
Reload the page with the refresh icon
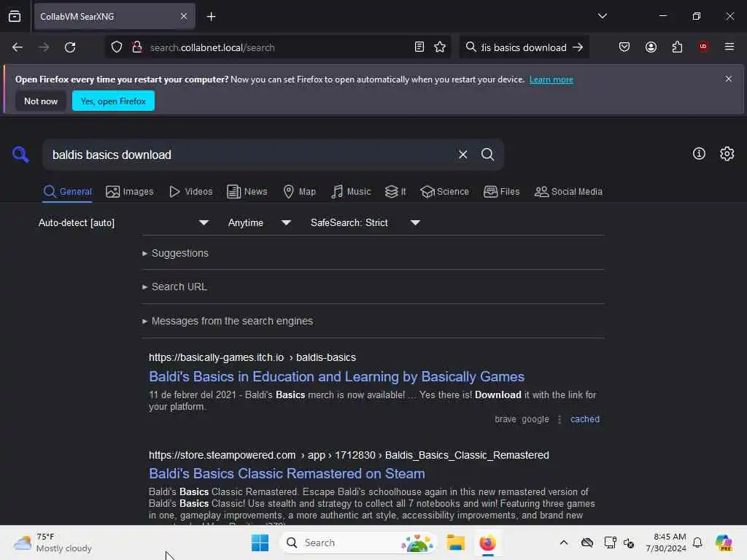pos(70,47)
